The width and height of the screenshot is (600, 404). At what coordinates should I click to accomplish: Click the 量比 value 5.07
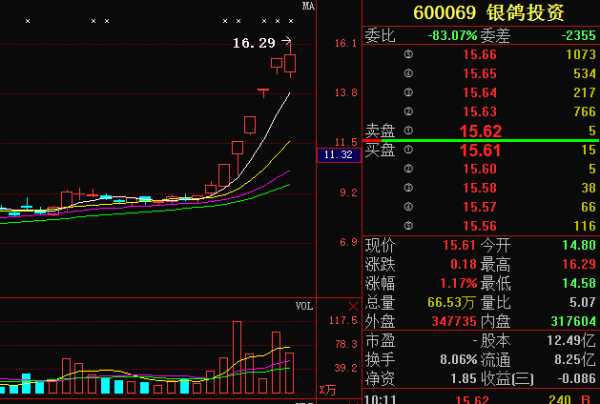(x=582, y=302)
